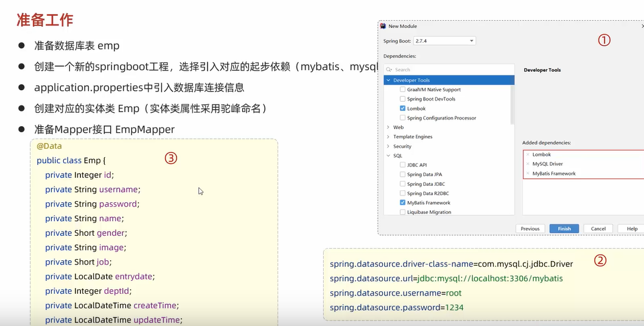Image resolution: width=644 pixels, height=326 pixels.
Task: Select MySQL Driver in Added dependencies
Action: coord(547,164)
